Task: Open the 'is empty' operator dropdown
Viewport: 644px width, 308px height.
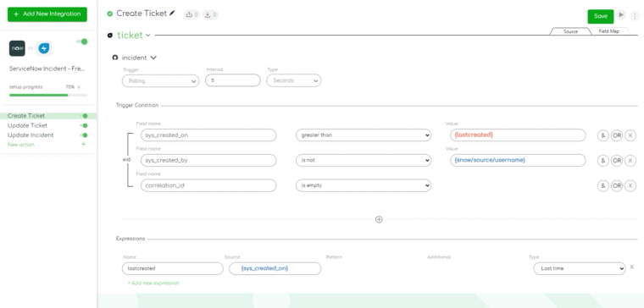Action: point(364,185)
